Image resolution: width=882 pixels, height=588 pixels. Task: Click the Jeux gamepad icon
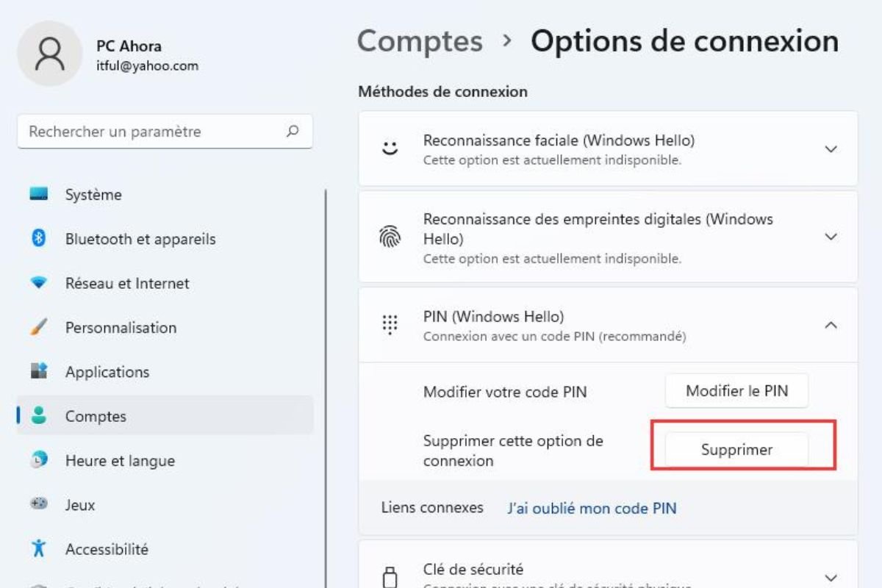click(x=39, y=505)
